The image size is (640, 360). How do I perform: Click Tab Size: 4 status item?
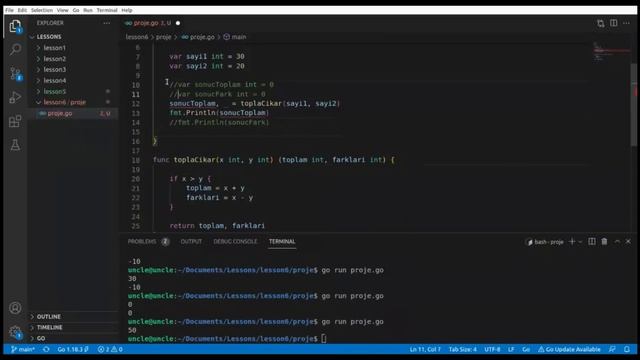click(463, 349)
